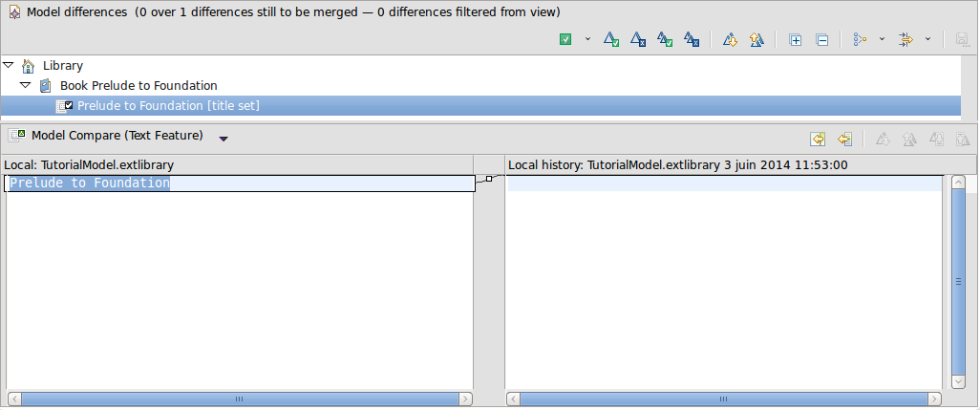Collapse all tree nodes
The width and height of the screenshot is (980, 410).
tap(821, 40)
